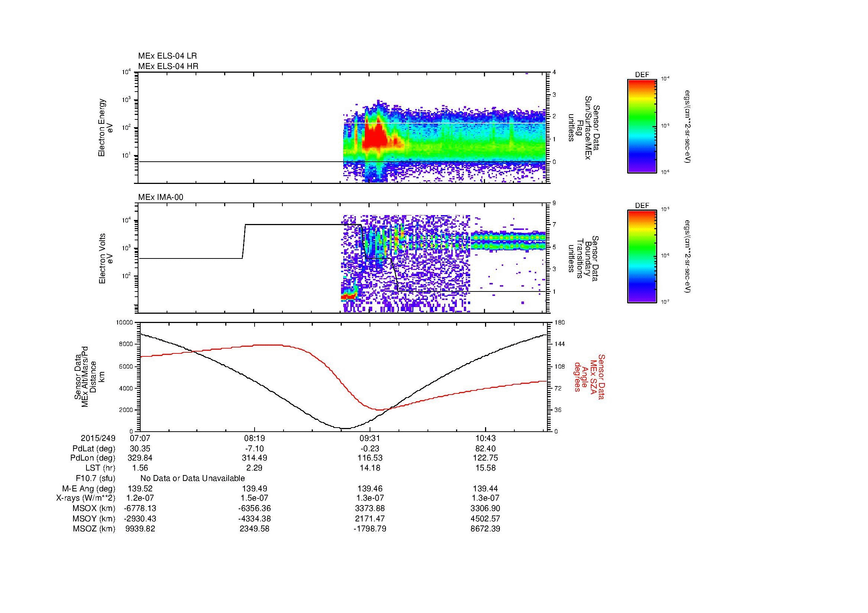The width and height of the screenshot is (868, 613).
Task: Click the lower DEF color bar
Action: click(642, 257)
